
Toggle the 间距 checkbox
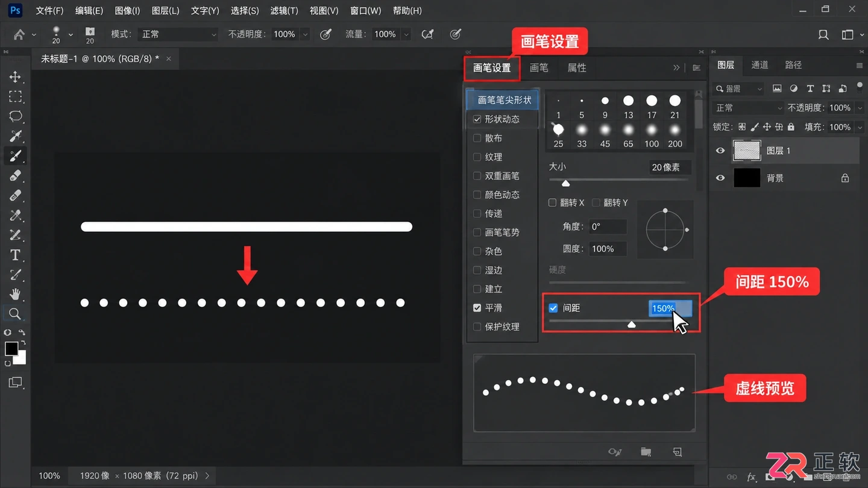(x=553, y=308)
